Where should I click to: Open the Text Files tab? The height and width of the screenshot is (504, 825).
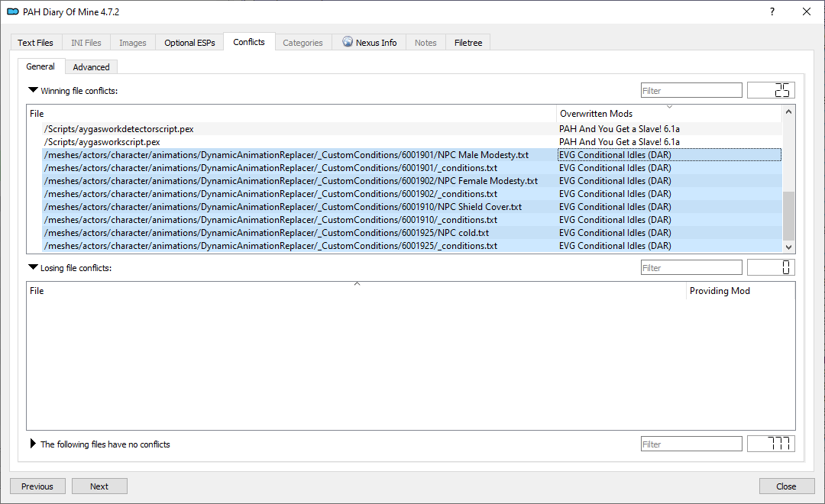[36, 43]
